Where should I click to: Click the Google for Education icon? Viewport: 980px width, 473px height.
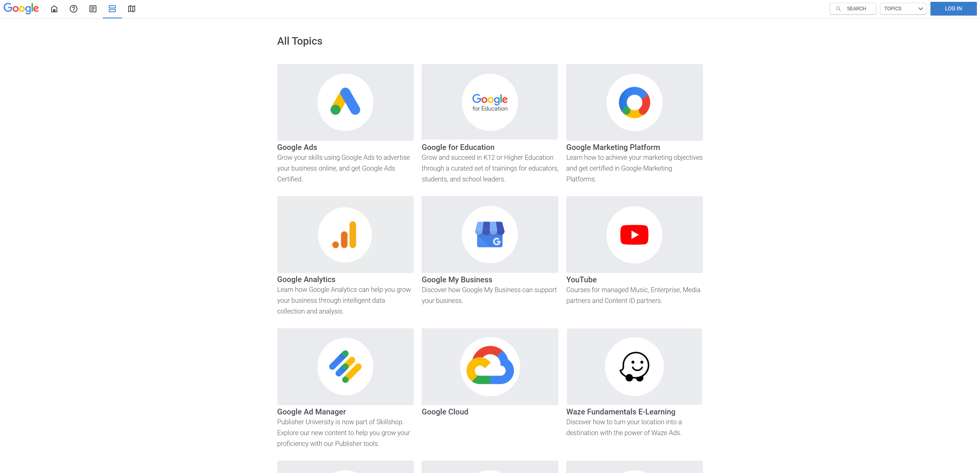click(489, 102)
